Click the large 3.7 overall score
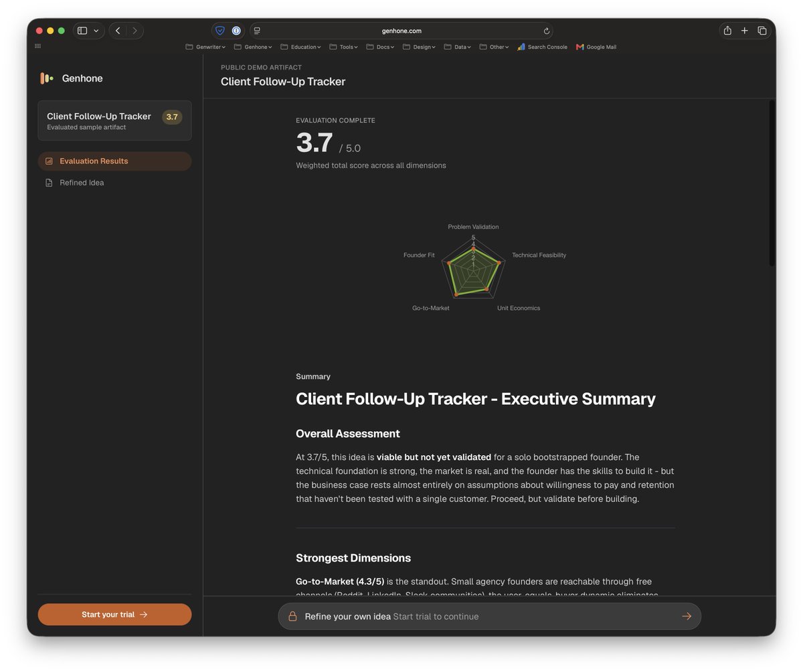The image size is (803, 672). click(x=315, y=143)
